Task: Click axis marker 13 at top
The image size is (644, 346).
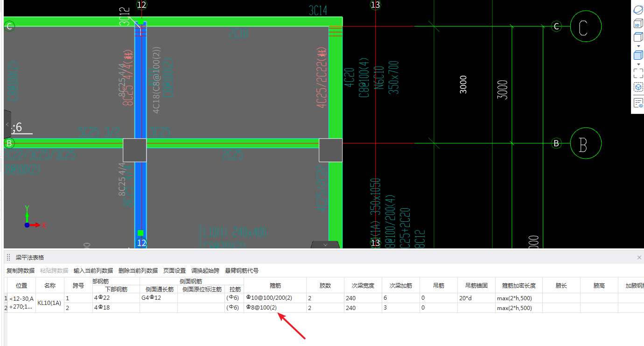Action: tap(375, 5)
